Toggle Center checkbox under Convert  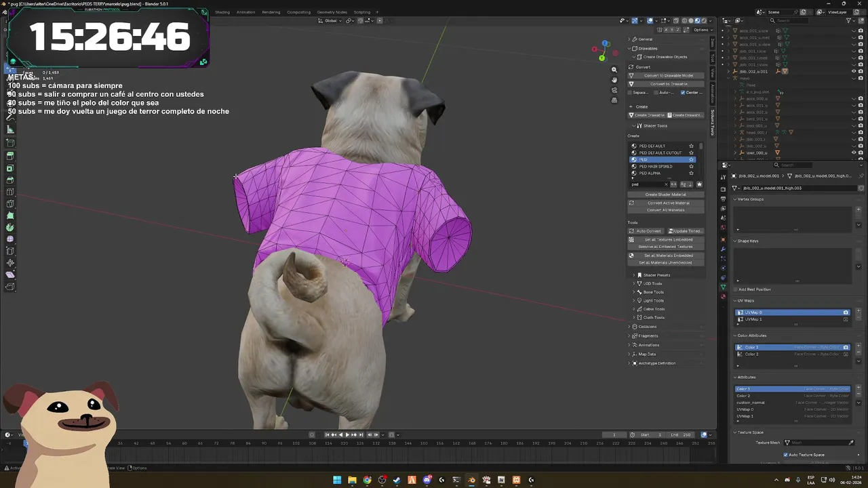pyautogui.click(x=682, y=92)
